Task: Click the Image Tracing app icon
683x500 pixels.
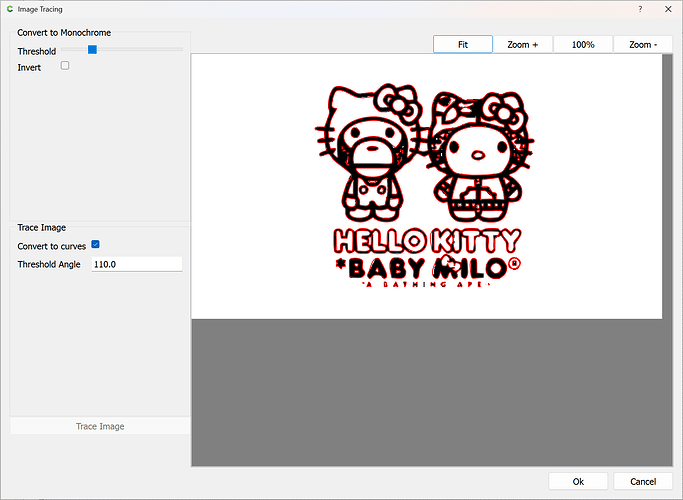Action: pos(10,9)
